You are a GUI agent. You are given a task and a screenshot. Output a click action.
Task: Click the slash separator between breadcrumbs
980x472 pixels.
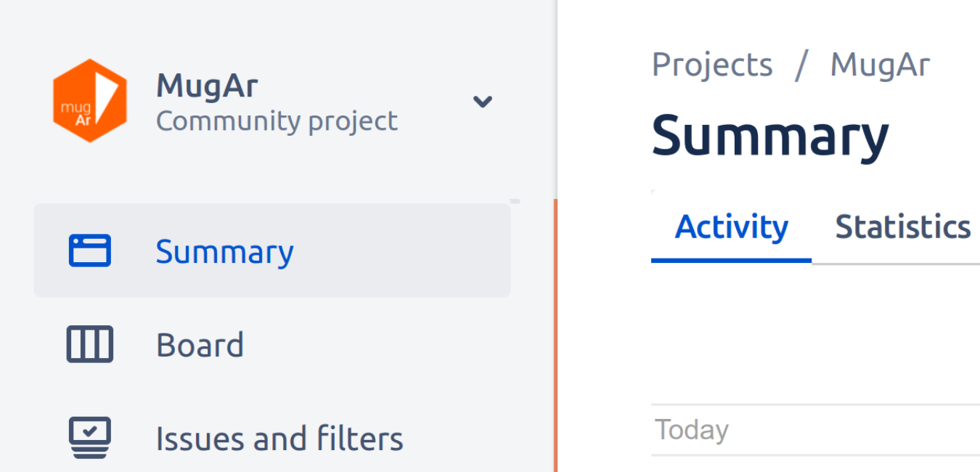tap(801, 65)
